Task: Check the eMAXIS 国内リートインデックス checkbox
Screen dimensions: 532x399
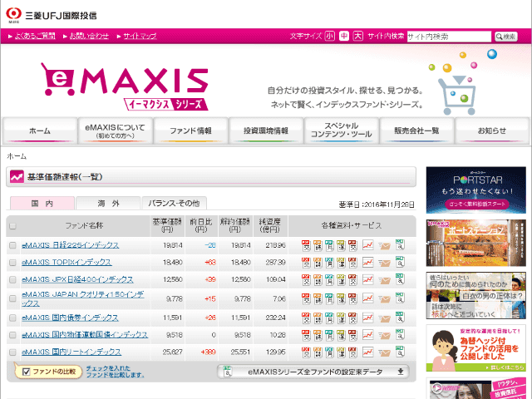Action: (12, 352)
